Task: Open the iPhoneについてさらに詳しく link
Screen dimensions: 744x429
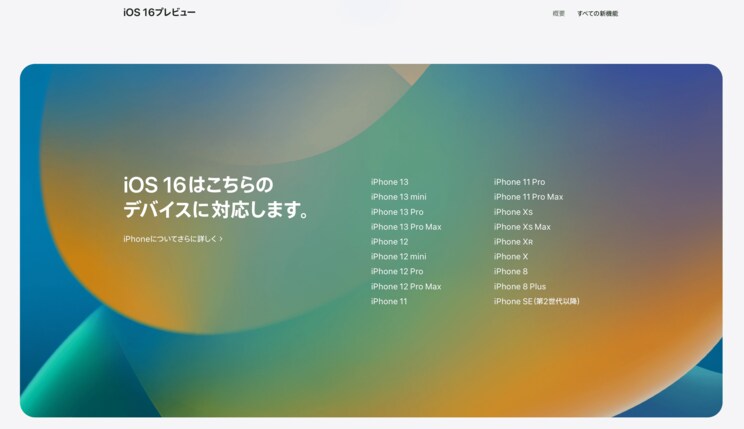Action: point(172,239)
